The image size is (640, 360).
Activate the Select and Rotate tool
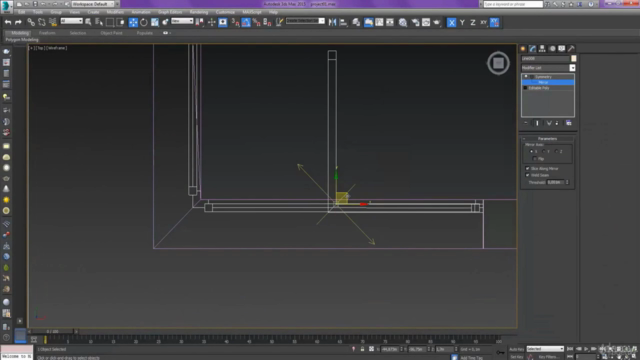(x=144, y=22)
